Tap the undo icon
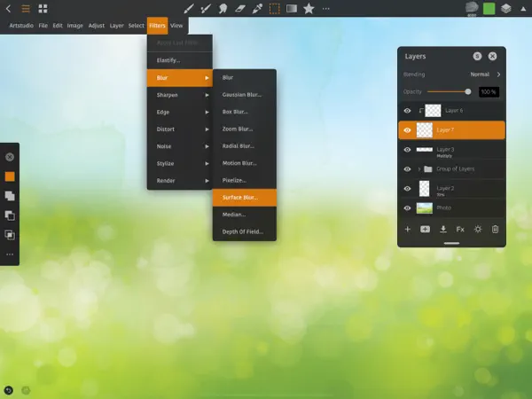This screenshot has width=532, height=399. (9, 390)
